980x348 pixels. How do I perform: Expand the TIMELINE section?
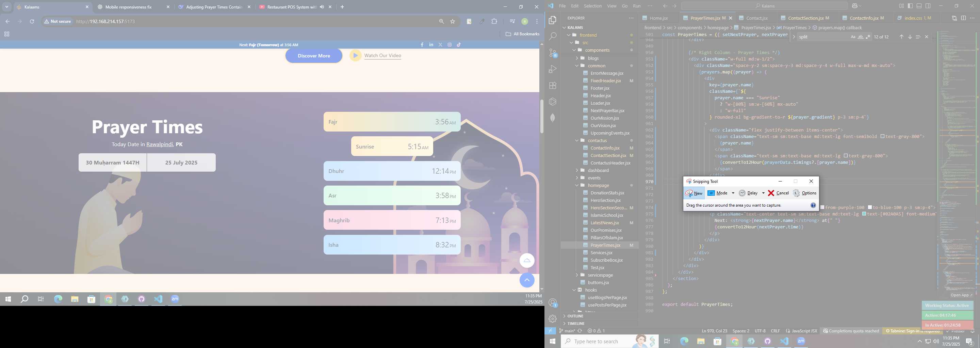coord(576,324)
